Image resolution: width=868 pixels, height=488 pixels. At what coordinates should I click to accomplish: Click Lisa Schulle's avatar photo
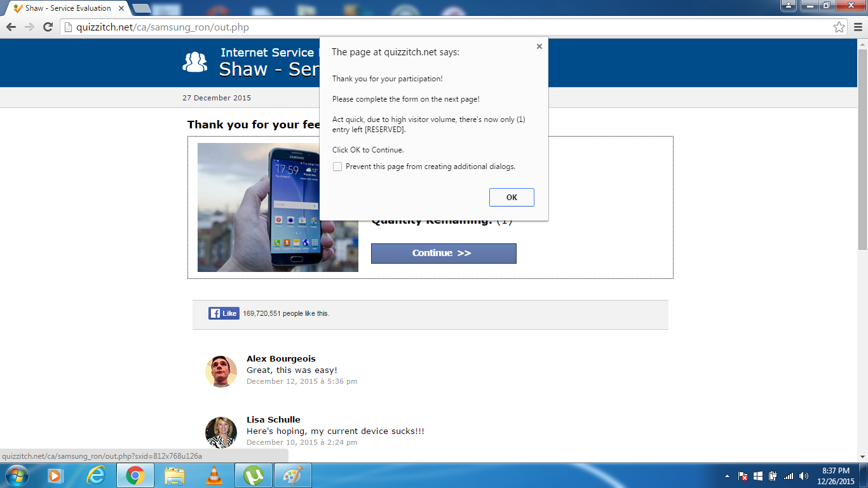tap(221, 432)
